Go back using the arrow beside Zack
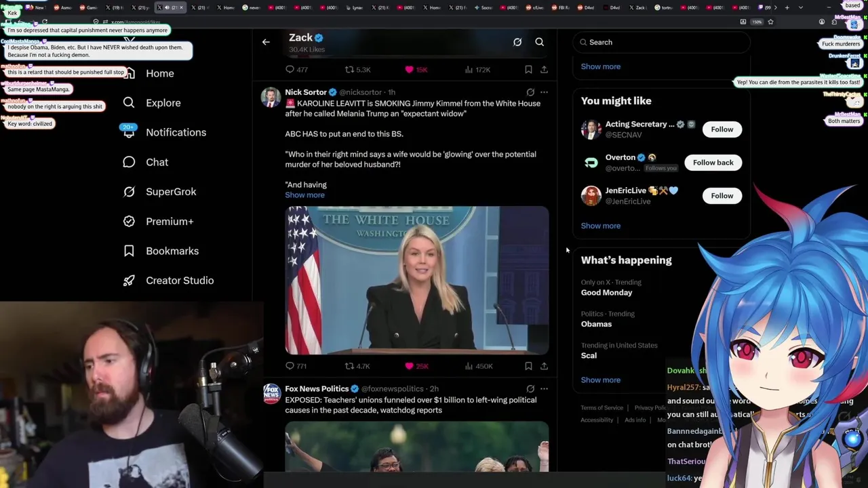The height and width of the screenshot is (488, 868). (266, 42)
